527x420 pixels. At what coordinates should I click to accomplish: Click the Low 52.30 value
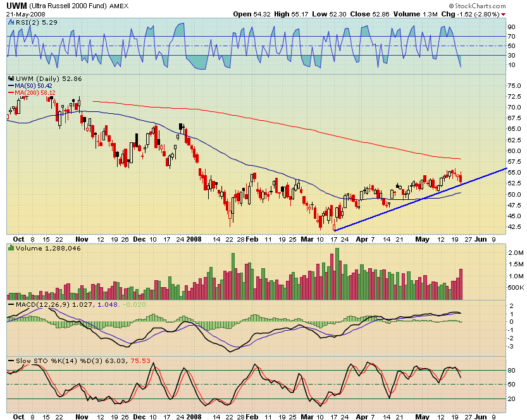click(329, 14)
